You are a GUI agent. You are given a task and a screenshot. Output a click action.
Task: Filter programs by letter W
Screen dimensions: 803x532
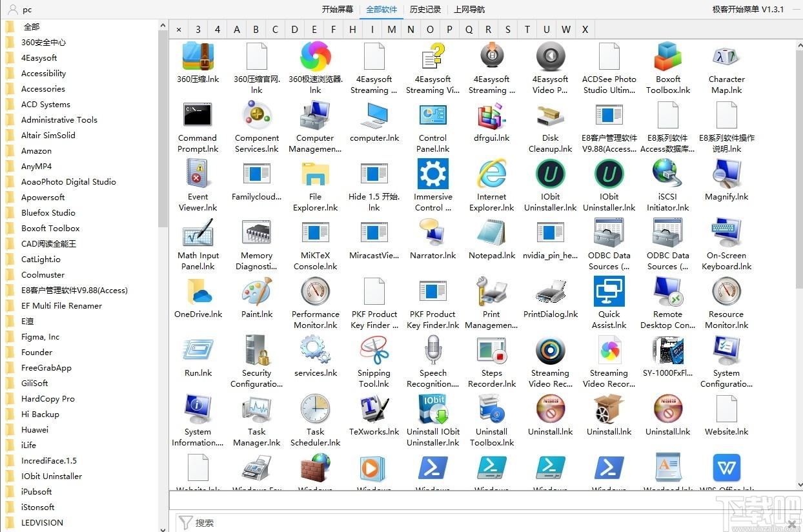pyautogui.click(x=566, y=29)
